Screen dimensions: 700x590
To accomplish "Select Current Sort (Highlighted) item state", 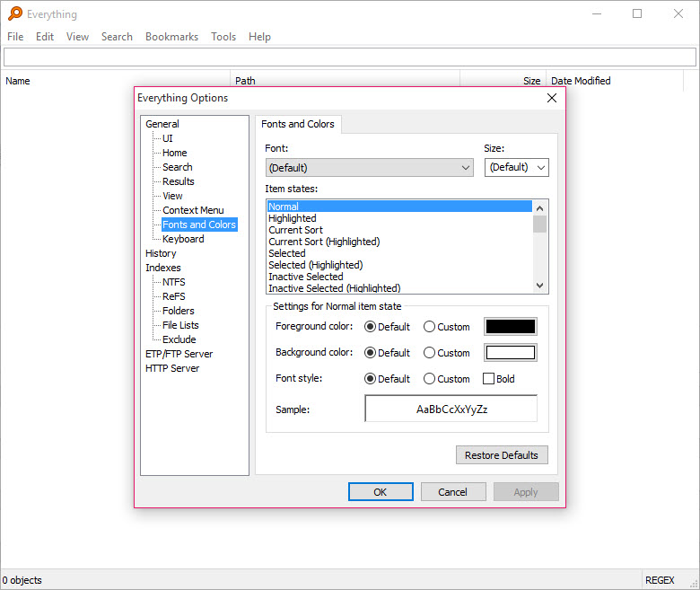I will point(399,242).
